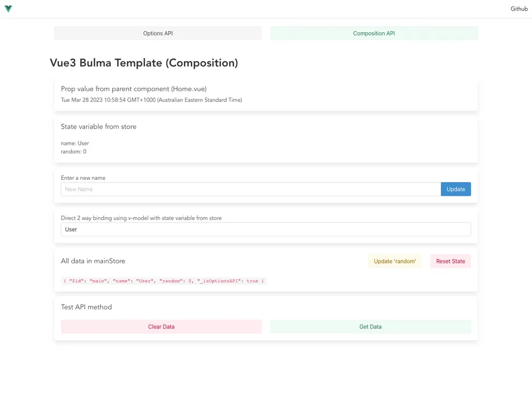Click the 'name: User' state value text
The width and height of the screenshot is (532, 399).
pyautogui.click(x=75, y=143)
